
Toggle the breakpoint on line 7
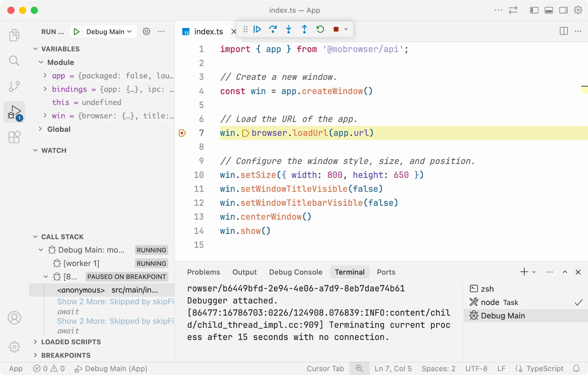[182, 133]
